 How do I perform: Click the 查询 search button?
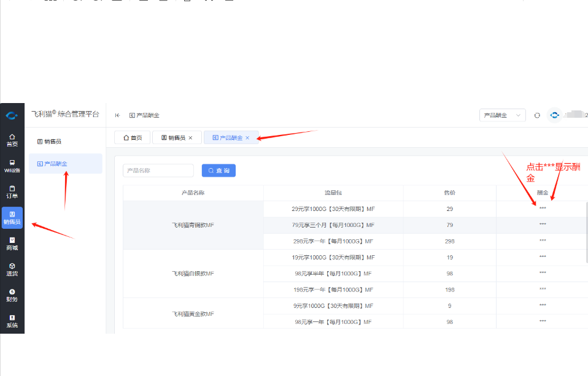pos(219,171)
